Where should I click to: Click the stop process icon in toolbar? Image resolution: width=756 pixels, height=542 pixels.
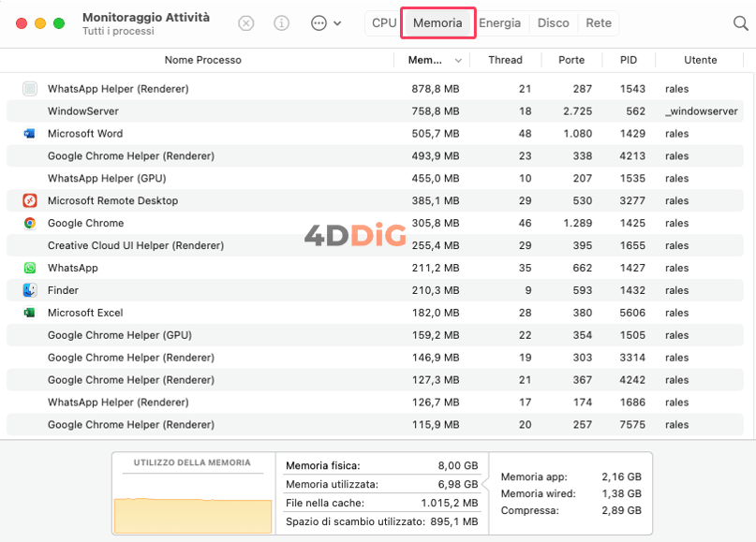tap(245, 23)
